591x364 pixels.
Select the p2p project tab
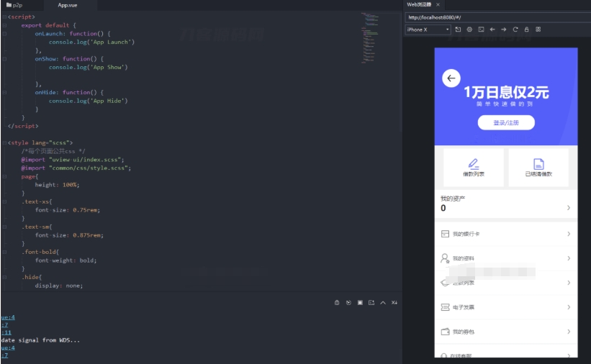pos(14,5)
